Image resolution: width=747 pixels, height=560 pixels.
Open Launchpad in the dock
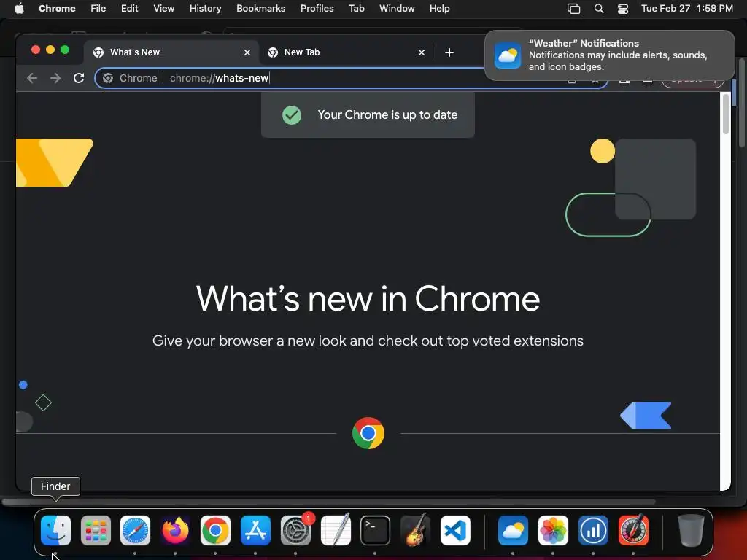tap(96, 530)
